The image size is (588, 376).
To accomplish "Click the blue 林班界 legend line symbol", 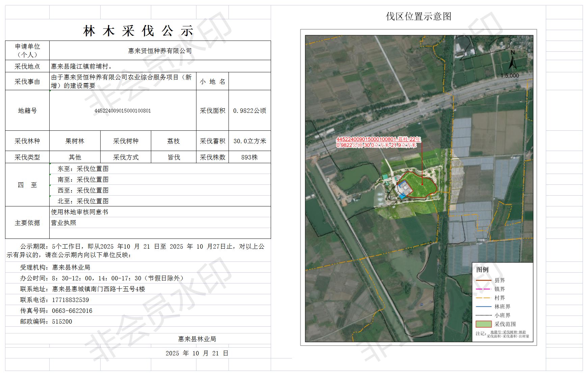I will pos(483,307).
